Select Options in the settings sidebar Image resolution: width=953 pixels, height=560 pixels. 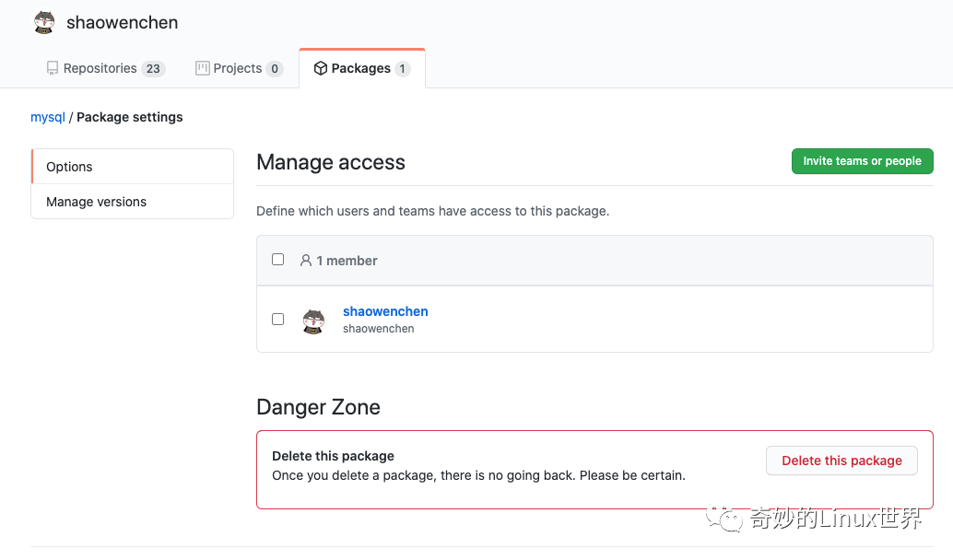coord(68,167)
